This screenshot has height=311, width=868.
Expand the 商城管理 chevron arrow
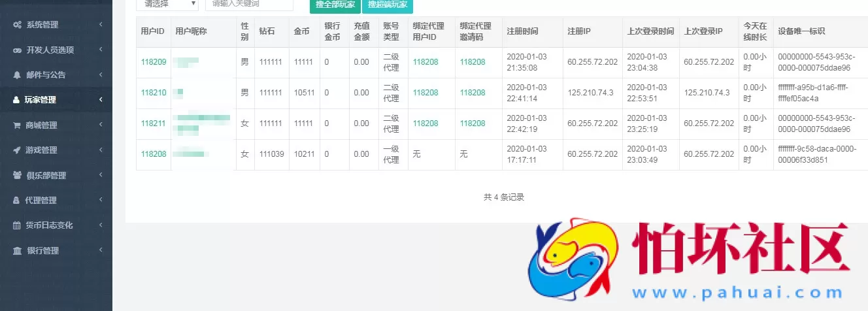(x=101, y=125)
